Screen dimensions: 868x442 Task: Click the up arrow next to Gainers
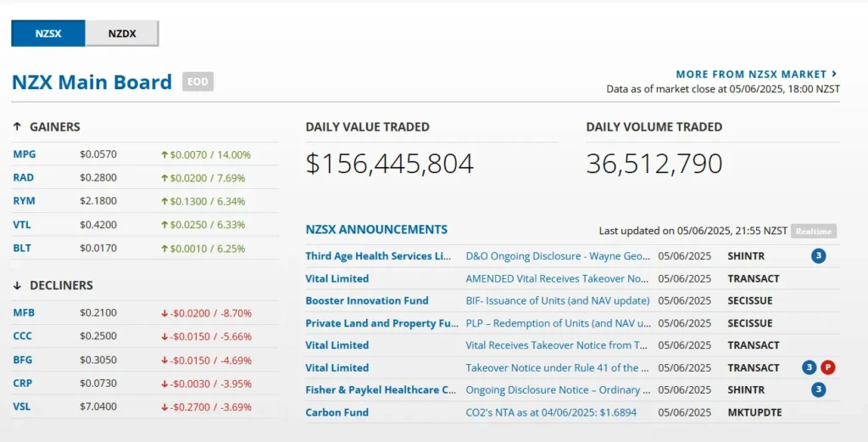tap(17, 126)
